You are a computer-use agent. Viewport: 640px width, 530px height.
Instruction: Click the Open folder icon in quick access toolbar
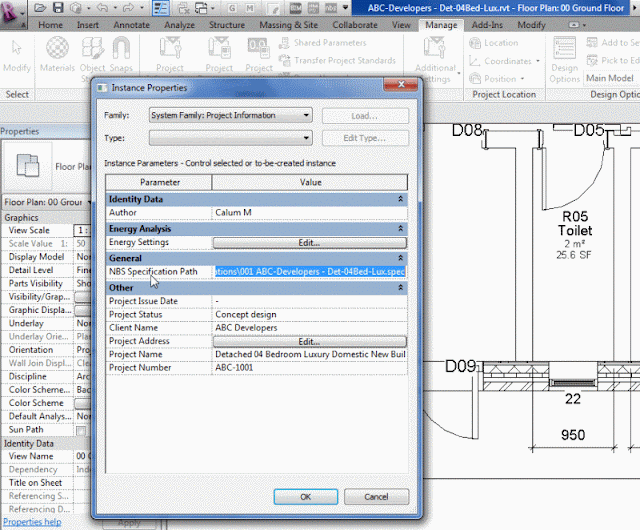(x=40, y=8)
